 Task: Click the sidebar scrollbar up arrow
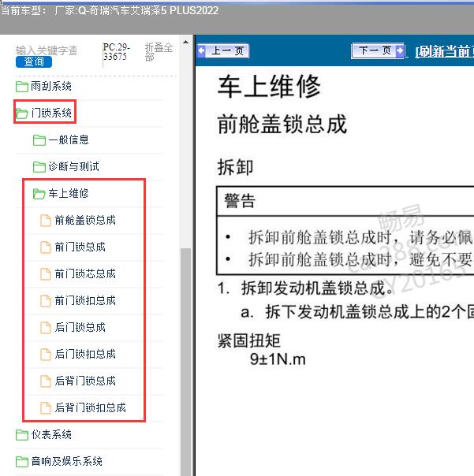[185, 42]
